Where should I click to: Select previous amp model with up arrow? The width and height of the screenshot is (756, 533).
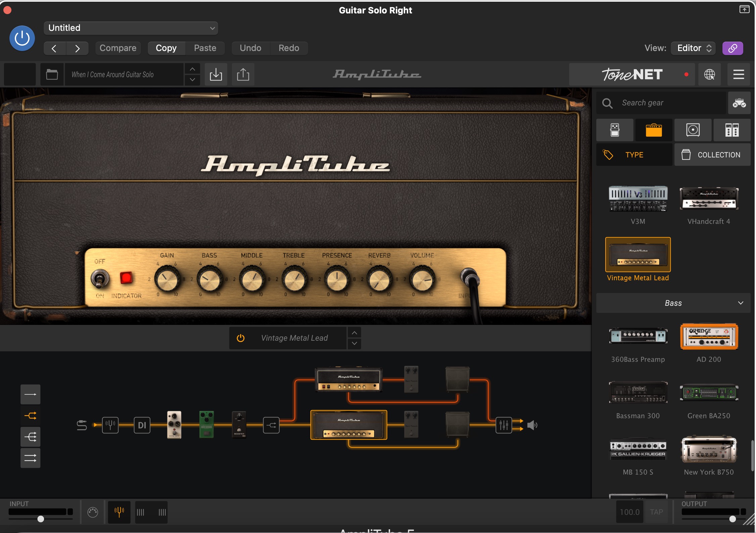coord(354,333)
